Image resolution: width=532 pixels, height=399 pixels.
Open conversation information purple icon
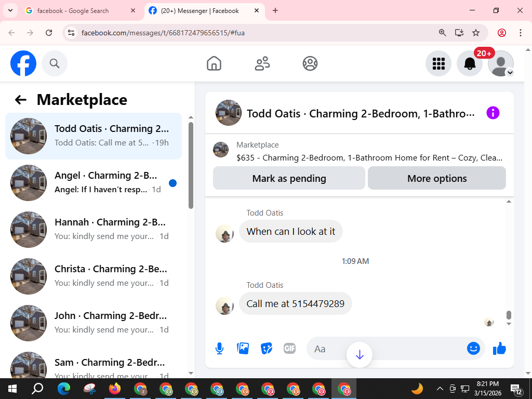493,113
